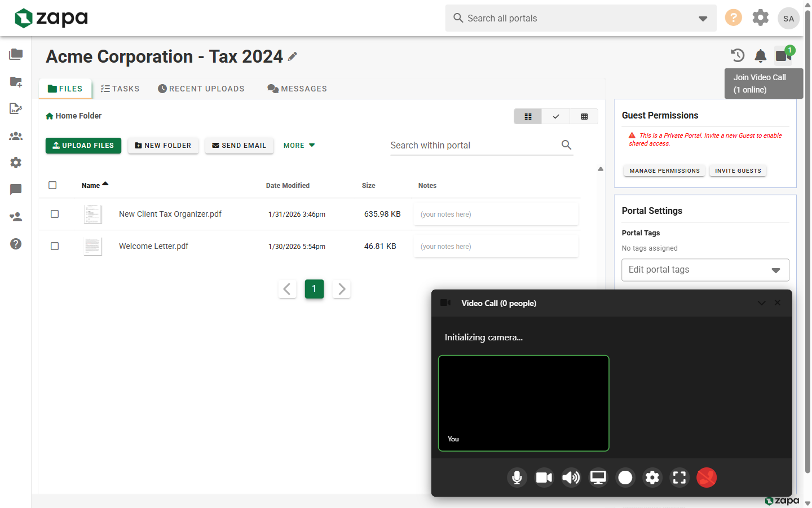Close the Video Call panel
Viewport: 812px width, 508px height.
pyautogui.click(x=778, y=303)
